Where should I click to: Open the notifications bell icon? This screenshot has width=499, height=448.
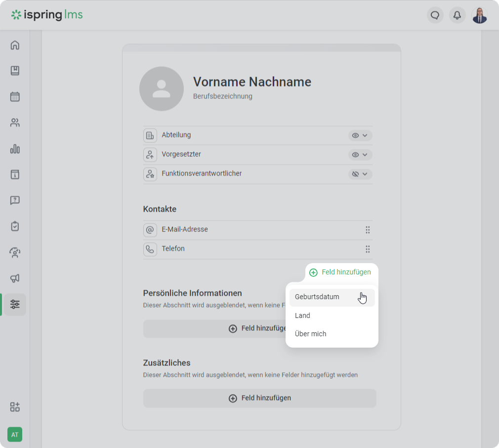(x=457, y=15)
